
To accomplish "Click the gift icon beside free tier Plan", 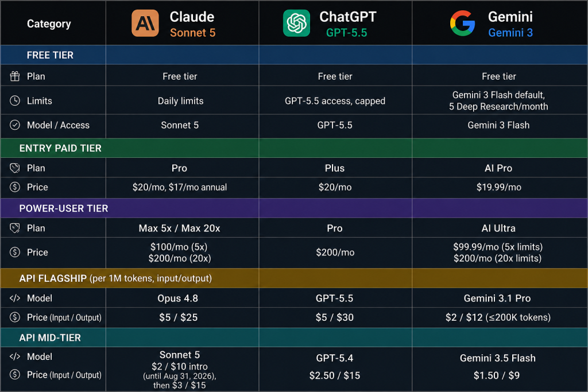I will [x=14, y=76].
